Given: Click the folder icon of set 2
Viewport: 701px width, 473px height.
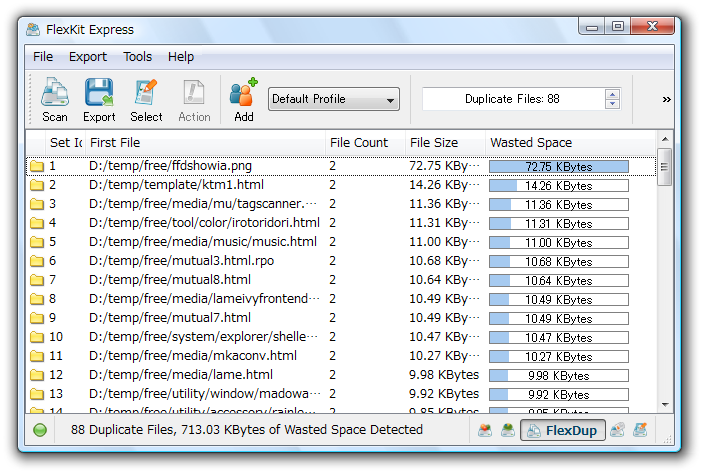Looking at the screenshot, I should (37, 185).
